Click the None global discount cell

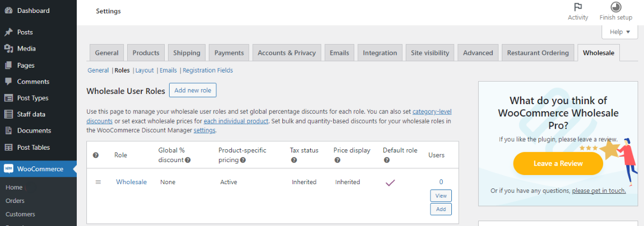click(x=167, y=182)
